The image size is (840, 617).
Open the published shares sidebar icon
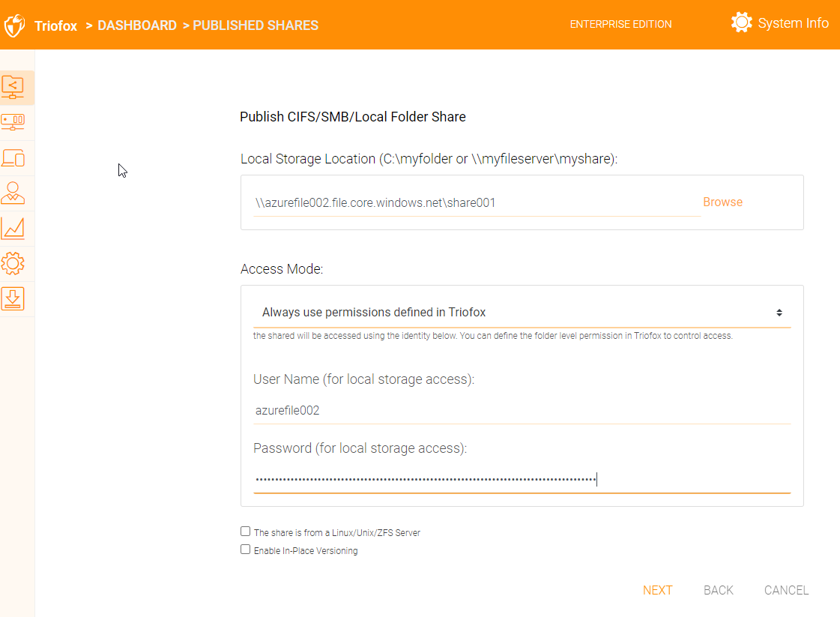13,88
